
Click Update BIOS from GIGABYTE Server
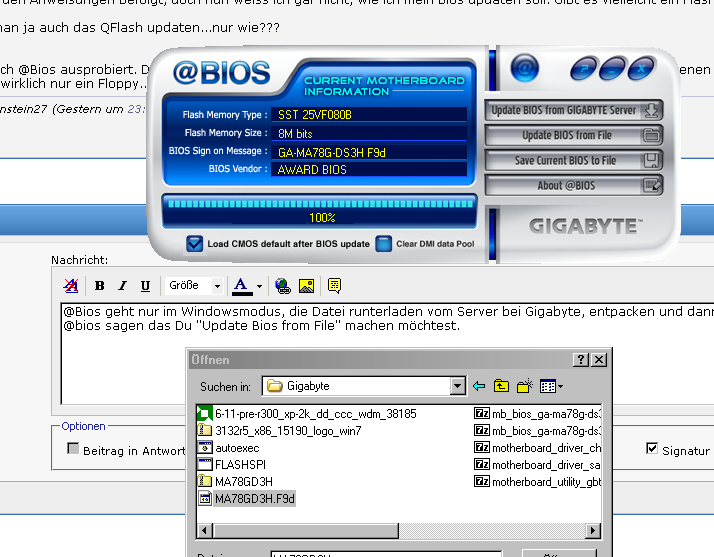(573, 110)
